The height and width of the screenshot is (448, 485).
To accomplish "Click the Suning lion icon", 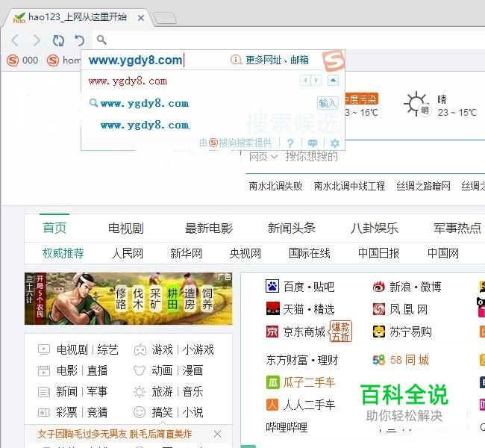I will (x=379, y=332).
